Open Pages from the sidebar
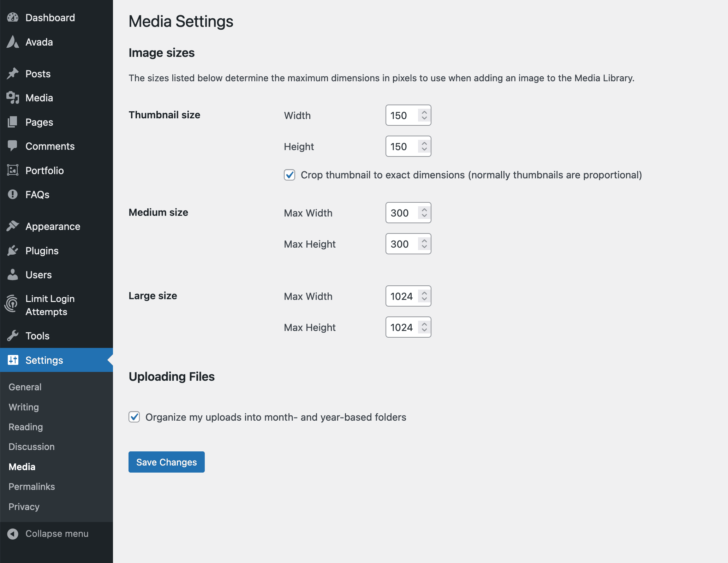Viewport: 728px width, 563px height. [x=56, y=122]
